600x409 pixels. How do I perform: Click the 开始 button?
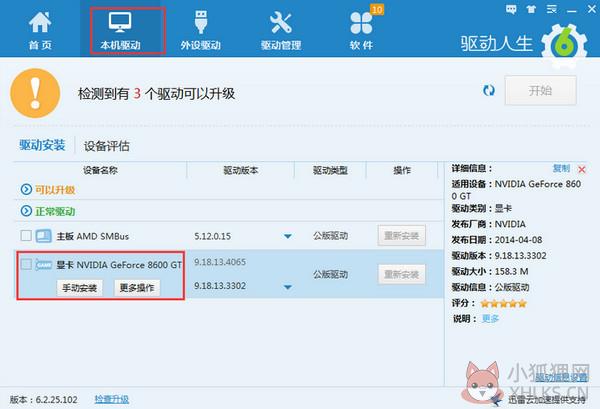tap(540, 91)
